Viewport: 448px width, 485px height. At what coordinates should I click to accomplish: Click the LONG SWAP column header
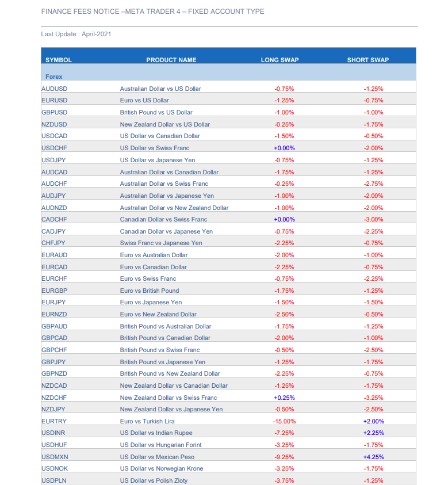coord(280,60)
